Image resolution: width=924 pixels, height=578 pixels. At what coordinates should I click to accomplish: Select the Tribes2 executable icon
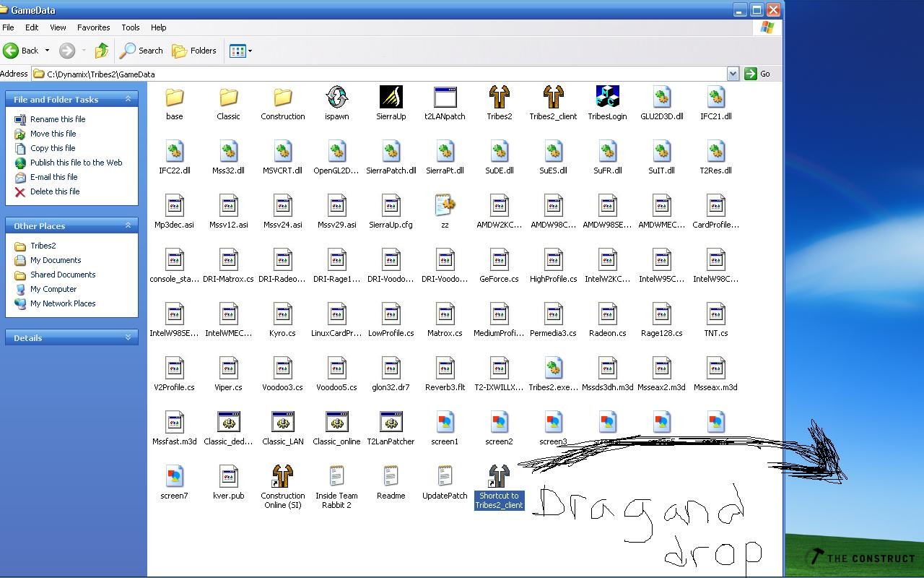coord(499,98)
